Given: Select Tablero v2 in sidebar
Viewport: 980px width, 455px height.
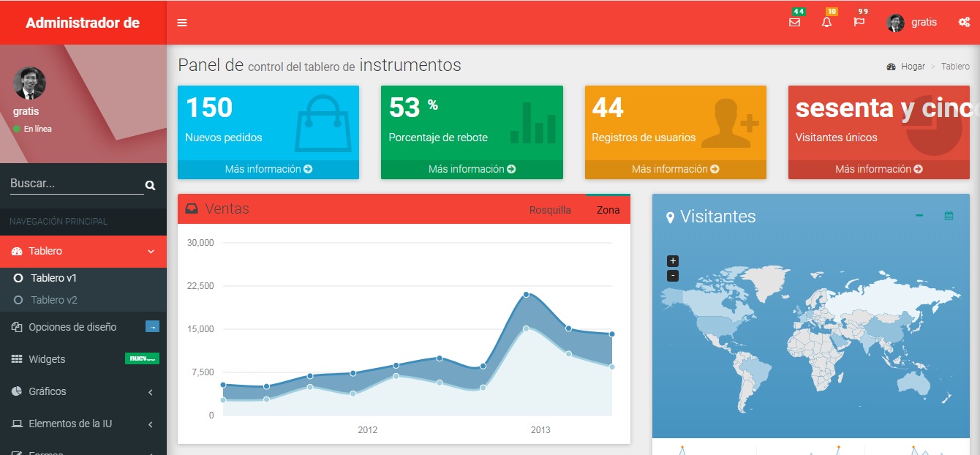Looking at the screenshot, I should point(53,300).
